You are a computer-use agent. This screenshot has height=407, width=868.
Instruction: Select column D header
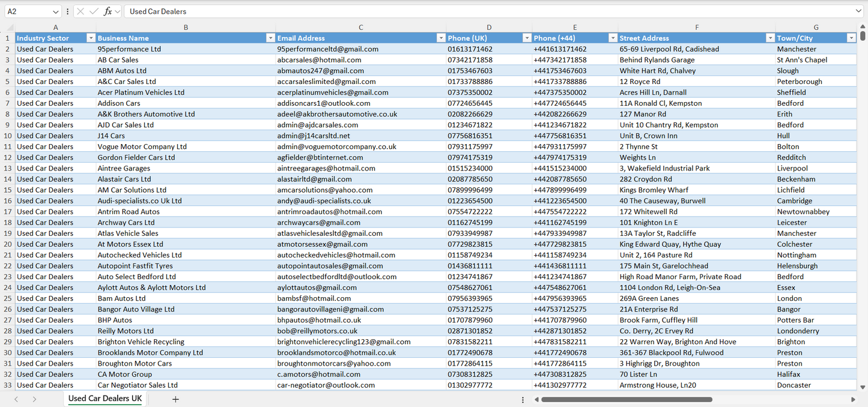coord(489,27)
